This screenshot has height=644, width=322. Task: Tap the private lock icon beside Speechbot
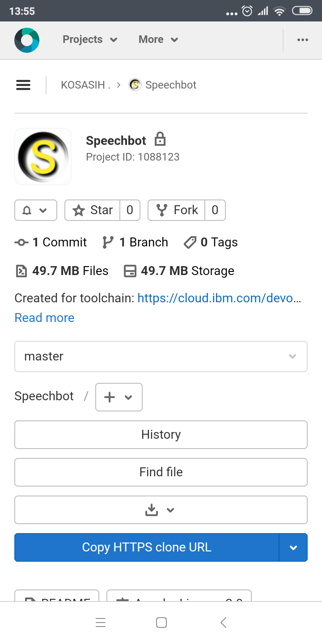click(x=160, y=140)
